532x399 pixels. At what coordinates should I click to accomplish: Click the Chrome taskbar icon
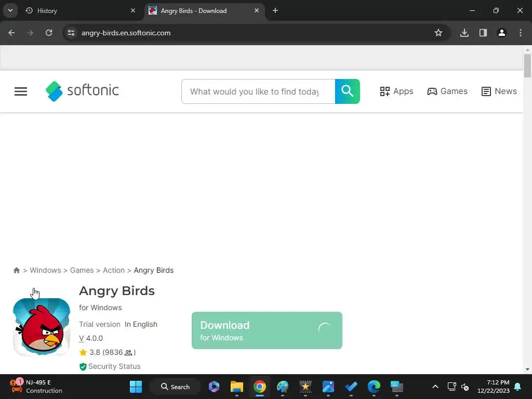(260, 387)
